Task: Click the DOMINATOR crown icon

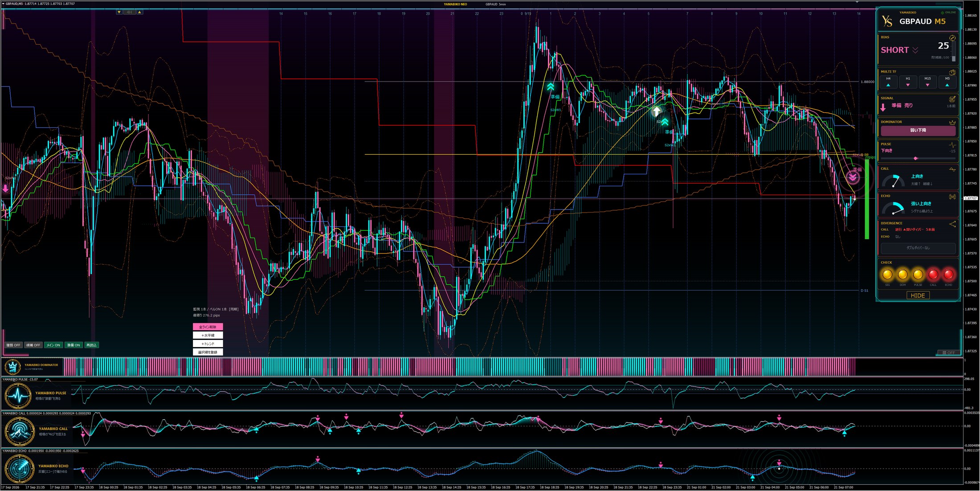Action: 952,122
